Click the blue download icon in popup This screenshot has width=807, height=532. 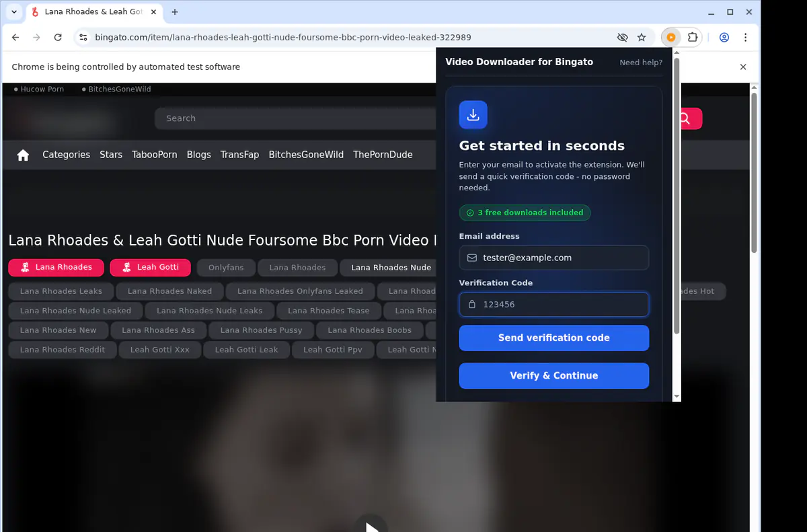tap(473, 115)
